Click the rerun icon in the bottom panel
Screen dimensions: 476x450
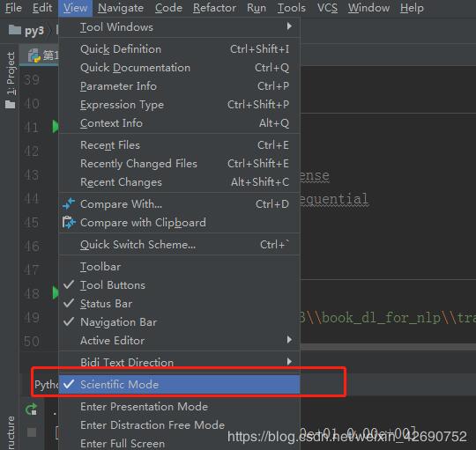(x=31, y=409)
